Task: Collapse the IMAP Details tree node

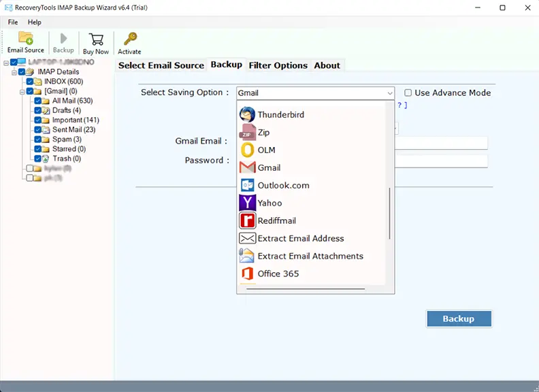Action: click(14, 72)
